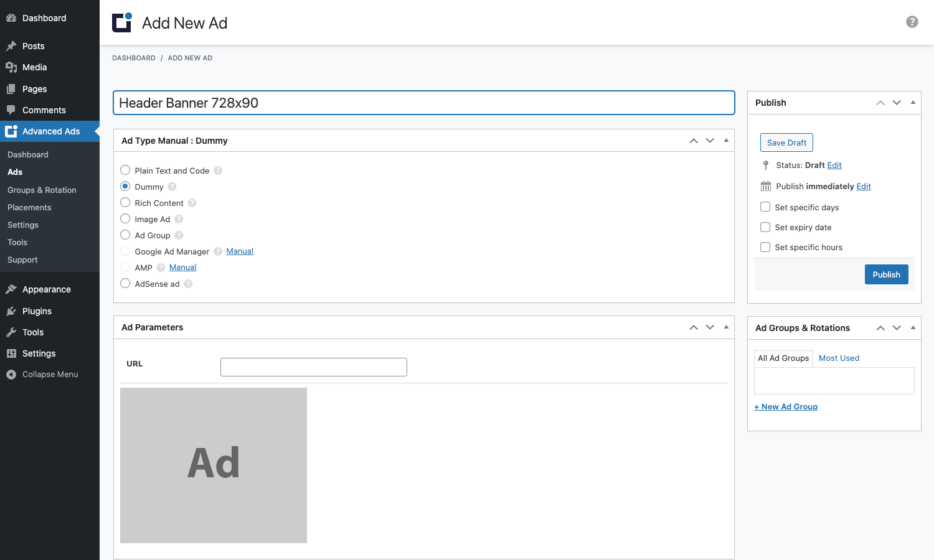Viewport: 934px width, 560px height.
Task: Click help icon next to Ad Group
Action: click(x=179, y=235)
